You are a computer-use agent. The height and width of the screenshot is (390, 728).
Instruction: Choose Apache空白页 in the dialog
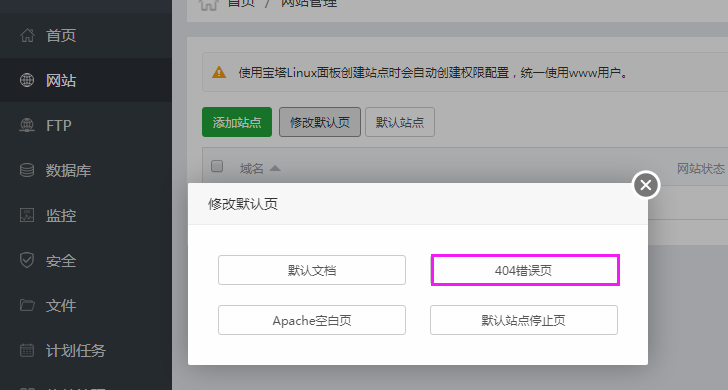pos(312,320)
